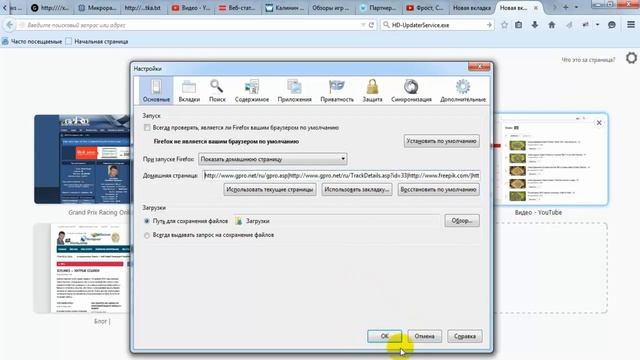Image resolution: width=640 pixels, height=360 pixels.
Task: Open the Основные settings panel
Action: [x=156, y=91]
